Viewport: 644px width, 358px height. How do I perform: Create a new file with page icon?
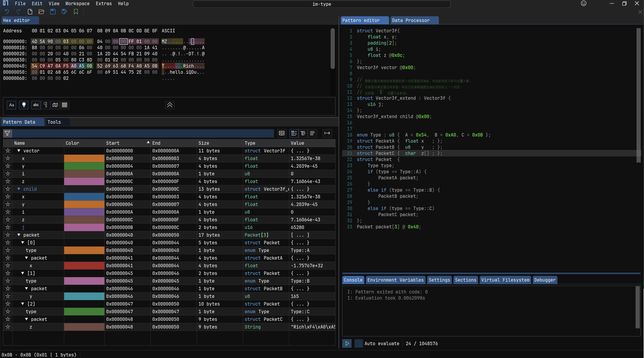coord(30,12)
